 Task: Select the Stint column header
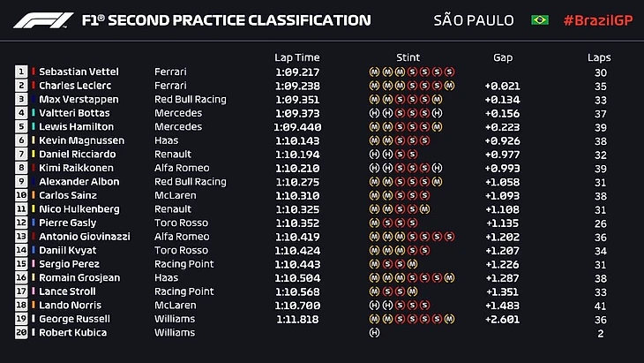tap(408, 57)
